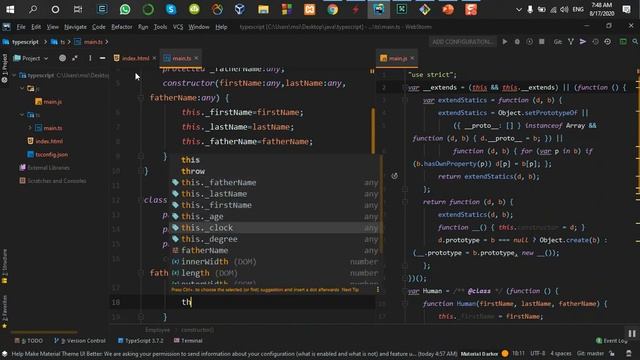Viewport: 640px width, 360px height.
Task: Click the coverage run icon in toolbar
Action: coord(529,42)
